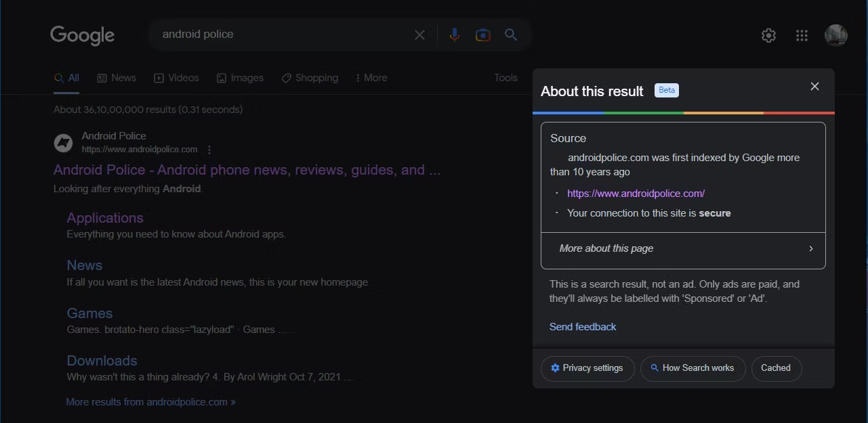Image resolution: width=868 pixels, height=423 pixels.
Task: Expand More about this page
Action: click(683, 248)
